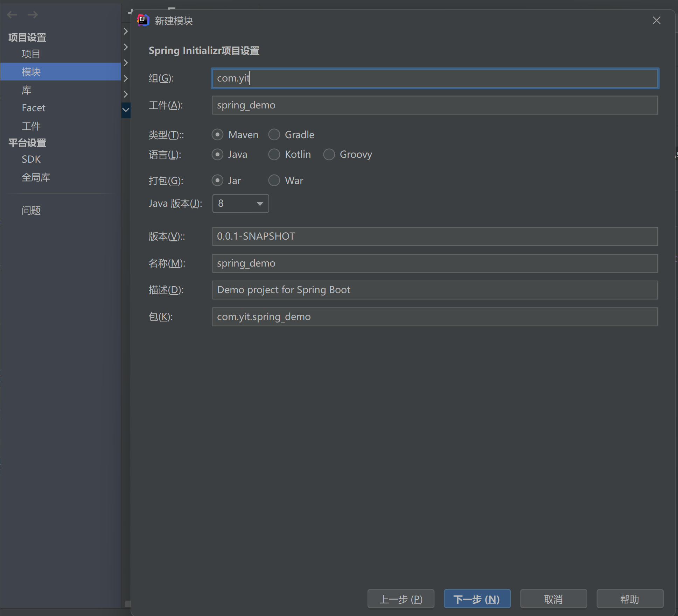Click 上一步 (P) button
Image resolution: width=678 pixels, height=616 pixels.
(401, 599)
